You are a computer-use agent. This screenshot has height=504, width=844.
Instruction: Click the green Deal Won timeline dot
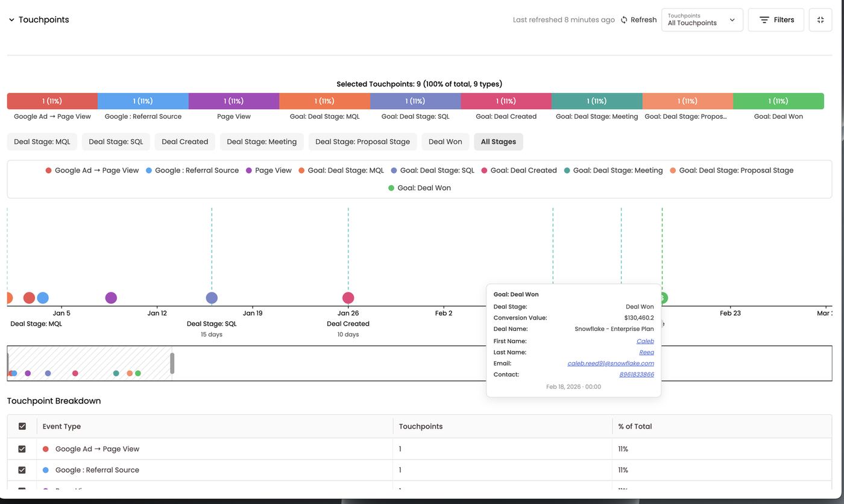[664, 298]
